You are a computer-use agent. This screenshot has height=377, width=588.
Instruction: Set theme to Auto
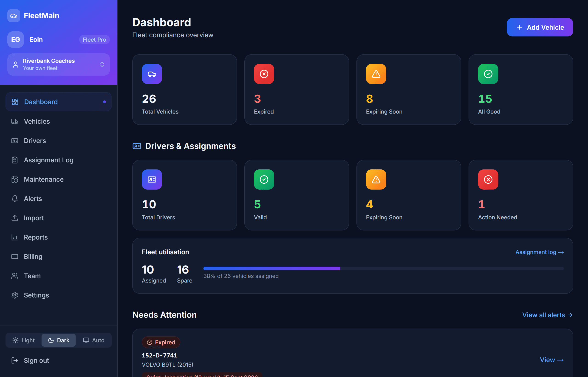93,340
